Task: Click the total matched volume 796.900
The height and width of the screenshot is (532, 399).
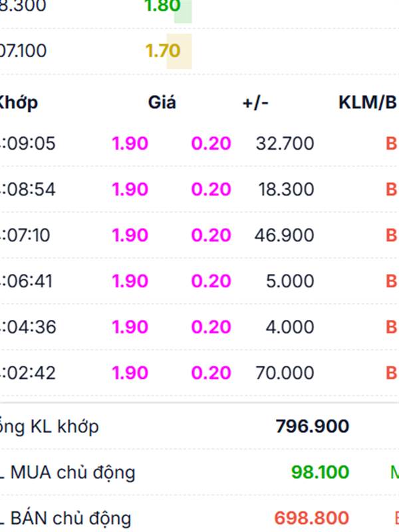Action: point(312,426)
